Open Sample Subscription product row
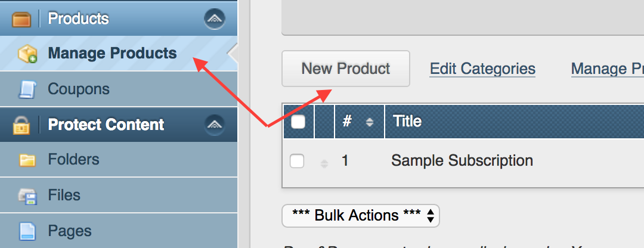The height and width of the screenshot is (248, 644). pos(462,161)
